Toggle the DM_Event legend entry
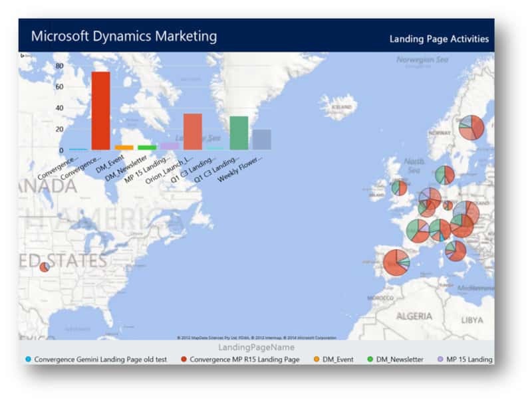 click(334, 359)
